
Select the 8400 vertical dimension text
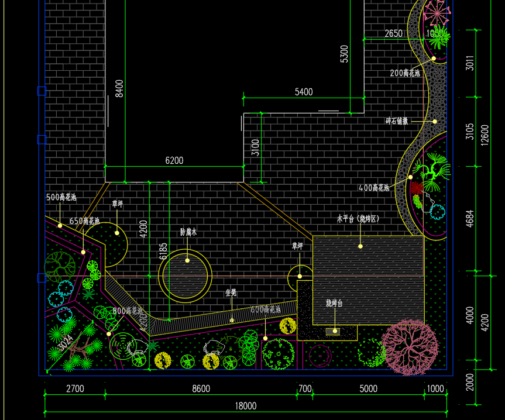[x=119, y=88]
